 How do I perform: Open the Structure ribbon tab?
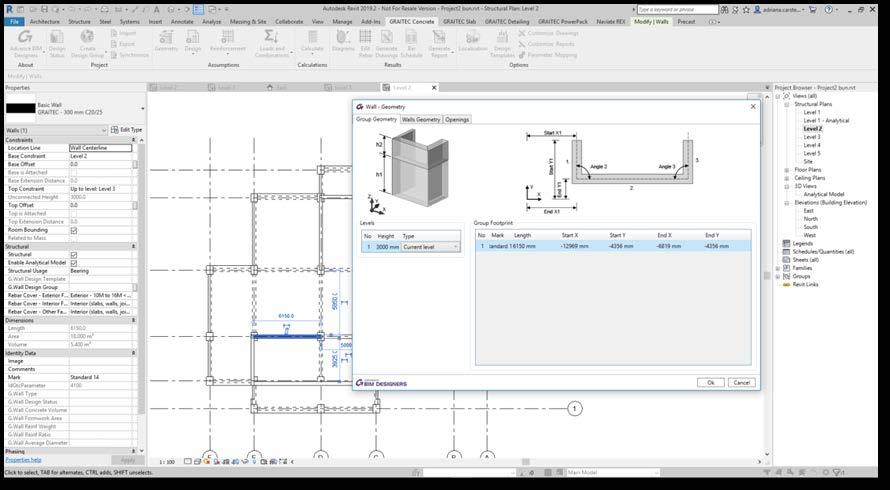point(79,22)
